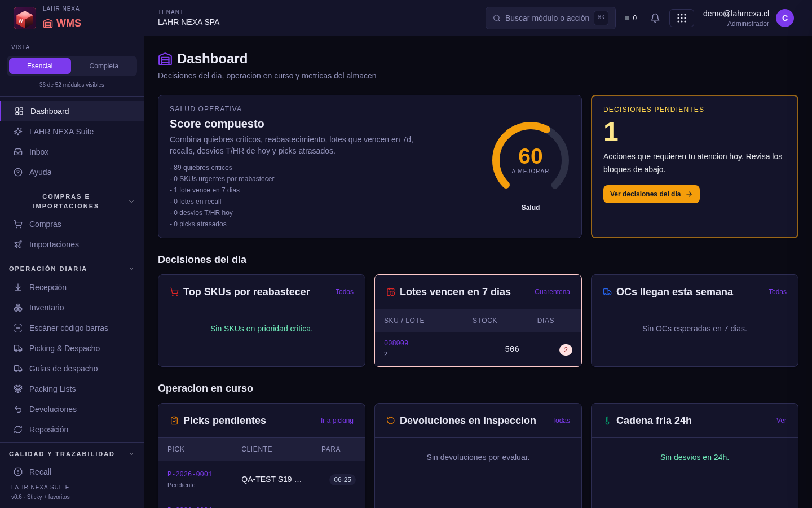
Task: Click the user avatar C
Action: 785,18
